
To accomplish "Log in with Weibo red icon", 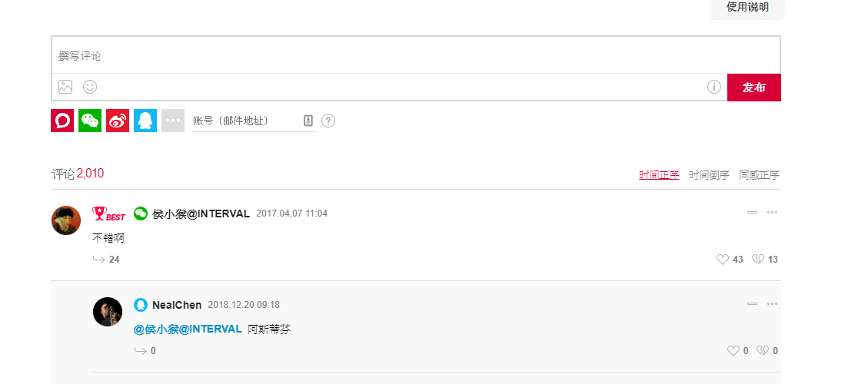I will pyautogui.click(x=118, y=121).
